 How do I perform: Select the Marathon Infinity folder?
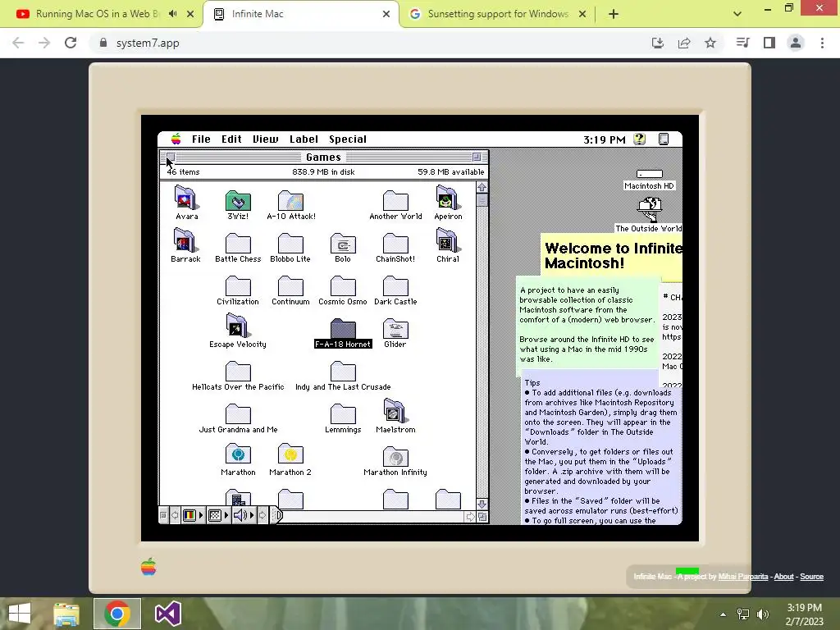pyautogui.click(x=395, y=459)
